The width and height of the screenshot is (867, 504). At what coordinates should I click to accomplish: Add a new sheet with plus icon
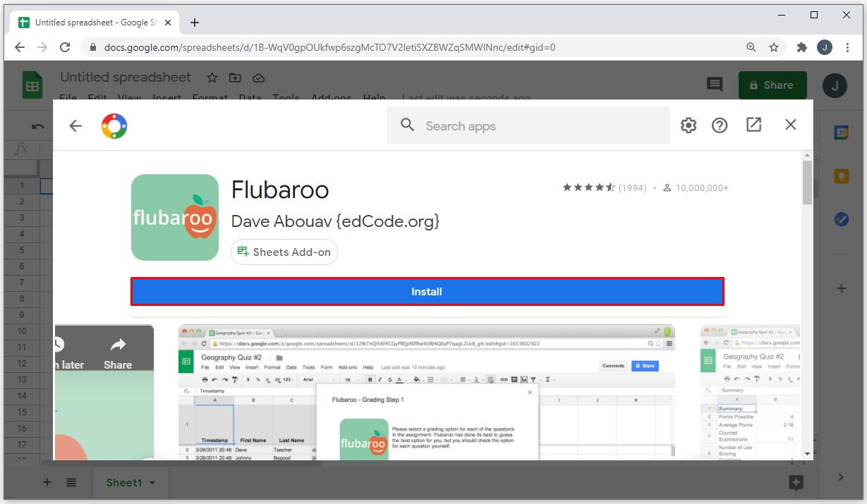(x=47, y=483)
